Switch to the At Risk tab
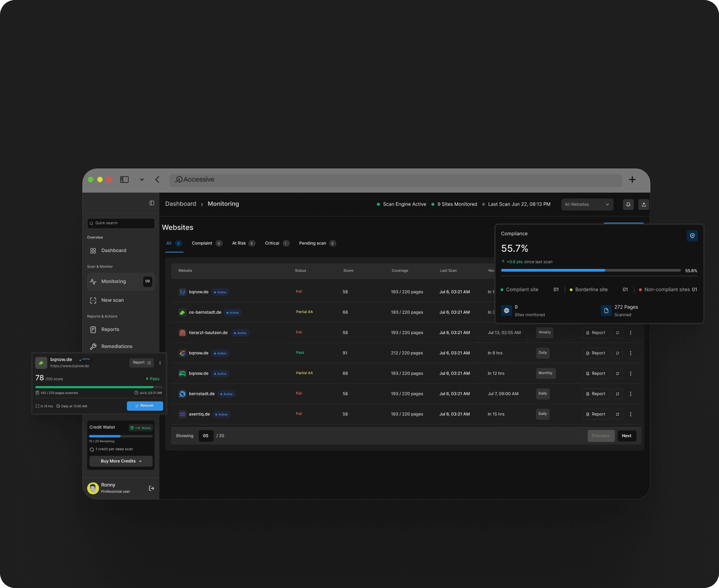 point(243,243)
